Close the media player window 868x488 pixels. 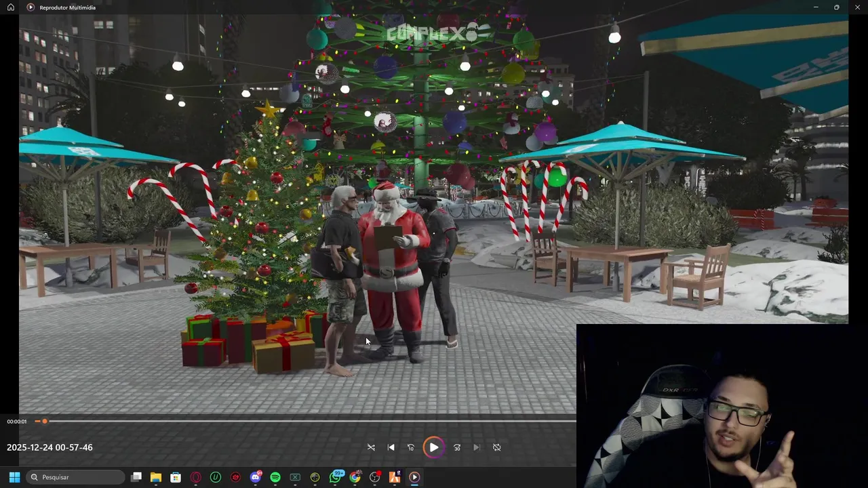click(857, 7)
